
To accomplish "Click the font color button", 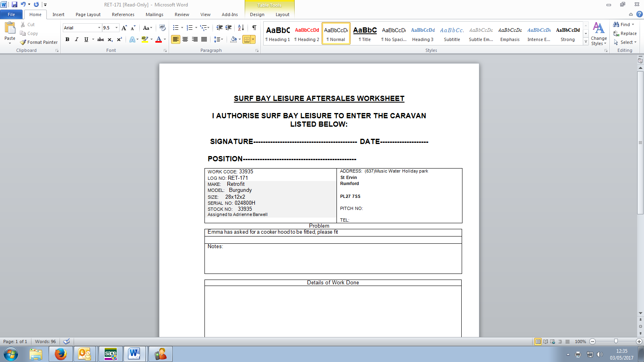I will pyautogui.click(x=159, y=39).
